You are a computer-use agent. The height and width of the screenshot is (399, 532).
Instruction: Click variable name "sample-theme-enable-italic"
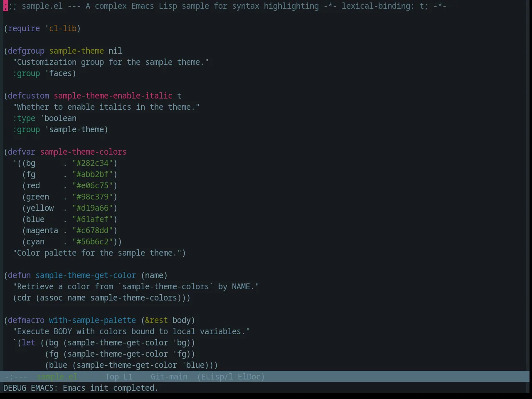[113, 96]
